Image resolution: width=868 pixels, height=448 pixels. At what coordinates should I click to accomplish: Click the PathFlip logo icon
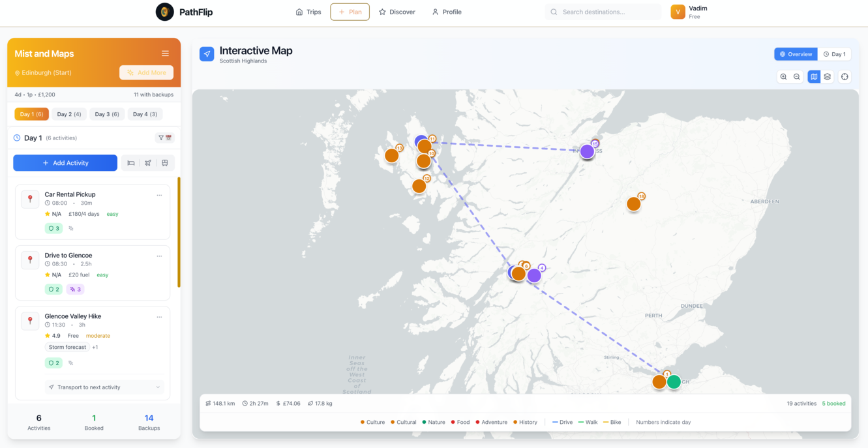click(x=164, y=12)
